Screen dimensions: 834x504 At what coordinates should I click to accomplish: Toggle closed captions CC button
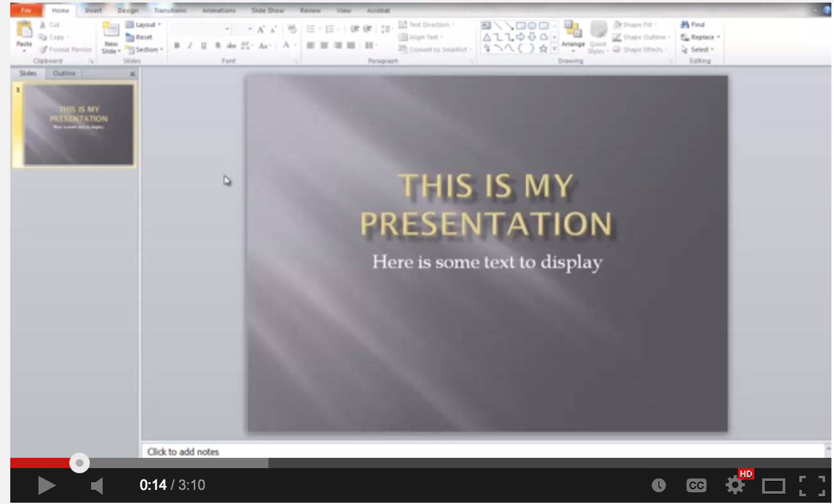pyautogui.click(x=696, y=485)
